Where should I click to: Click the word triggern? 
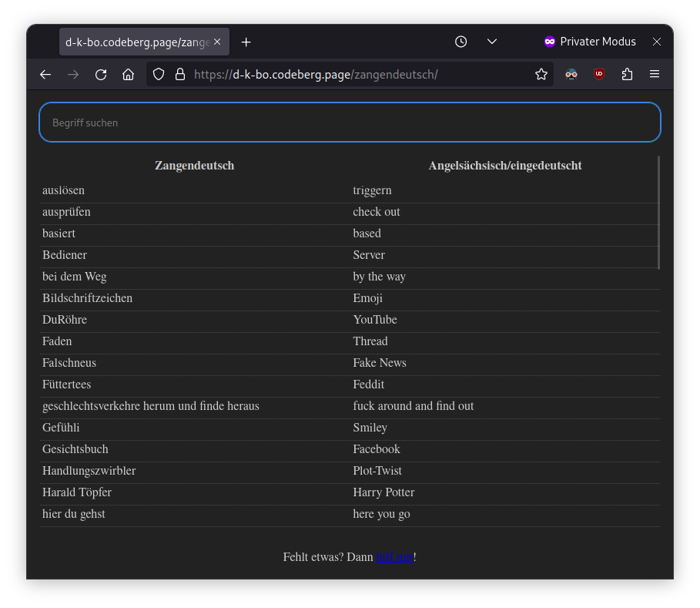click(372, 190)
